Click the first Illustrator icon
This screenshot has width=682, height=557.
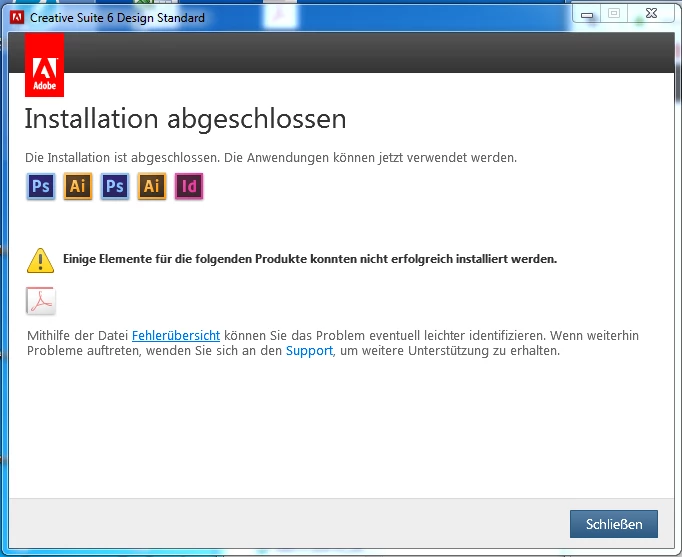[x=78, y=187]
